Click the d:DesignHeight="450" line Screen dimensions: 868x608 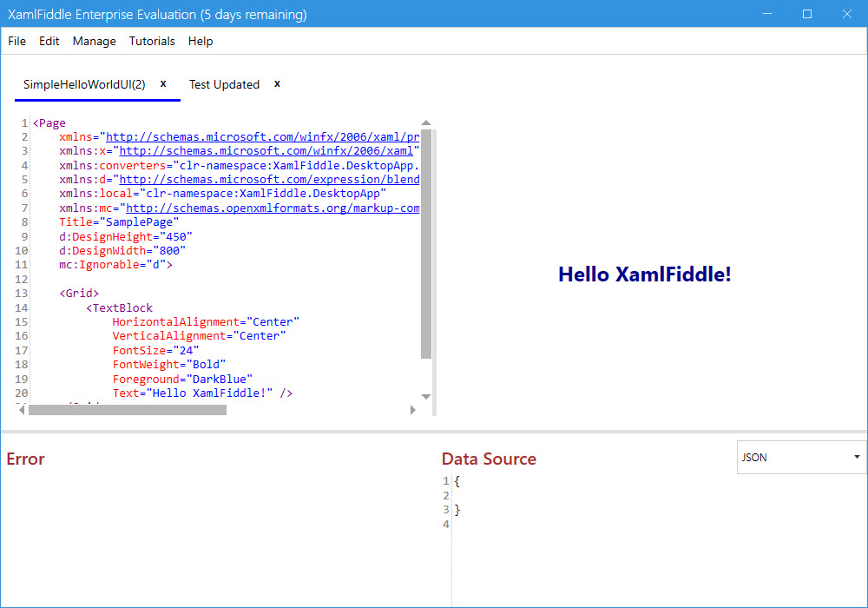pos(126,236)
